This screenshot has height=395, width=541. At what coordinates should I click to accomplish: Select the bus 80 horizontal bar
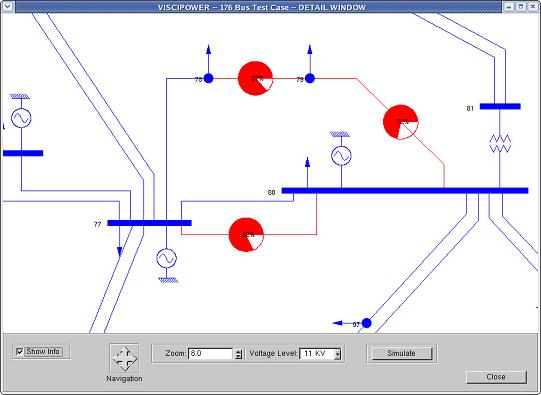coord(405,190)
